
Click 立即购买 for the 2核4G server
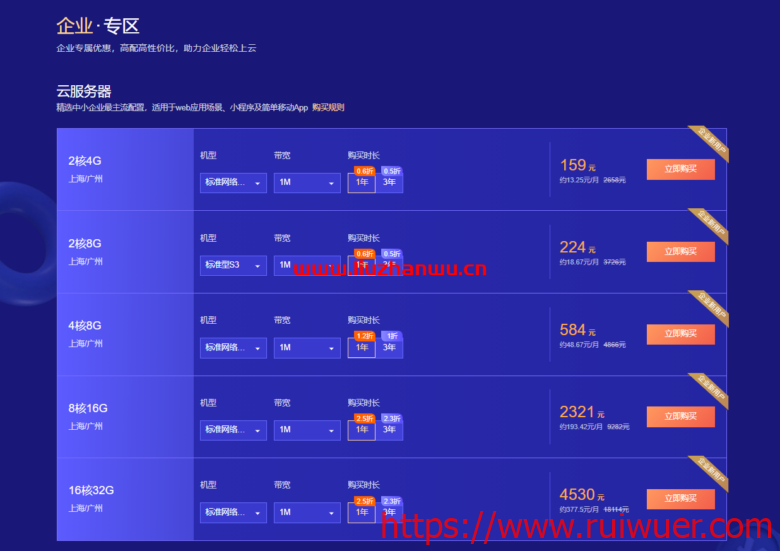(x=680, y=169)
